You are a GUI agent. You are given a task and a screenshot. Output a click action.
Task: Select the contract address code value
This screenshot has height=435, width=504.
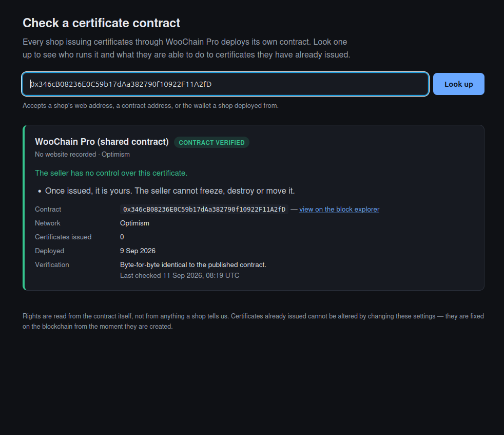point(204,209)
